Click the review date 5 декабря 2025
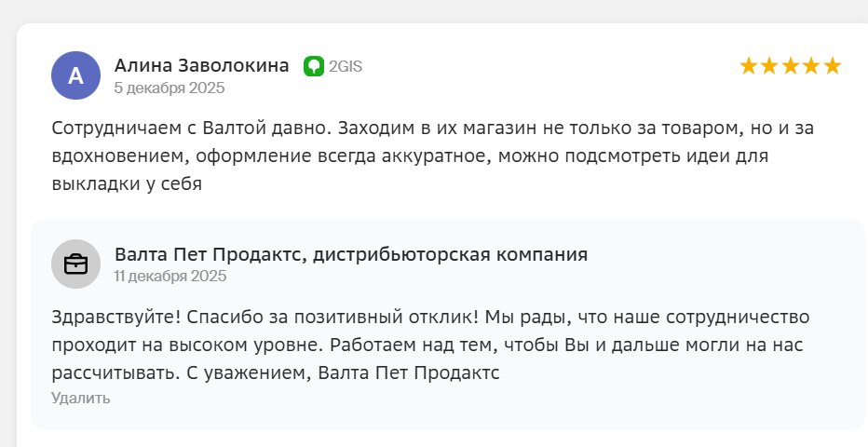868x447 pixels. coord(170,88)
